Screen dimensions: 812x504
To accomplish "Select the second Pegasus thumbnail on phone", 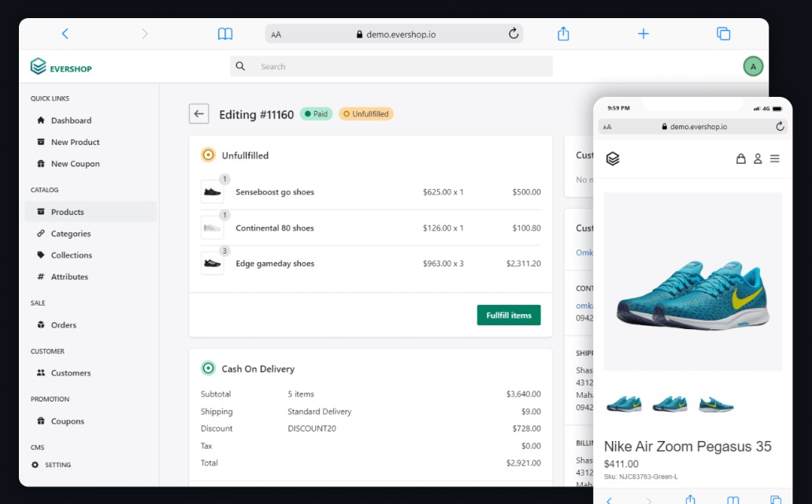I will point(669,403).
